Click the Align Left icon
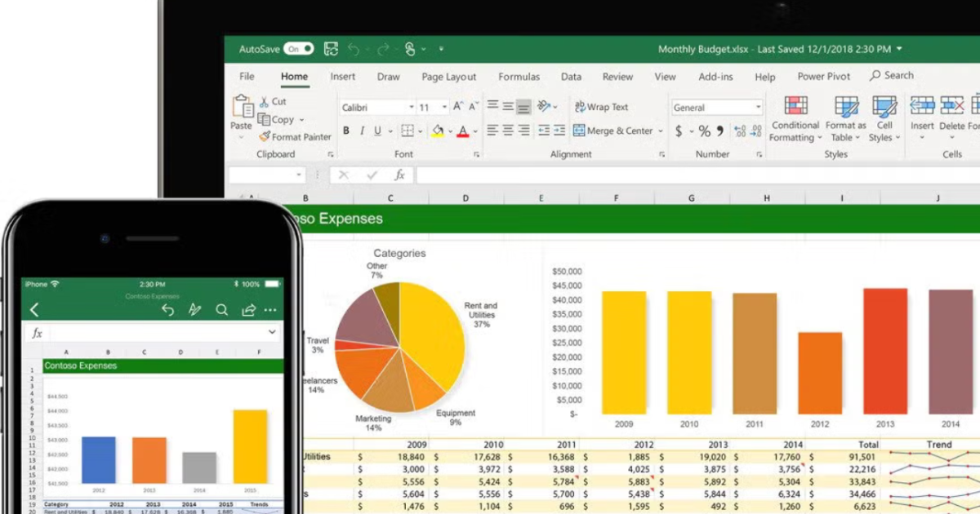This screenshot has width=980, height=514. (x=492, y=131)
